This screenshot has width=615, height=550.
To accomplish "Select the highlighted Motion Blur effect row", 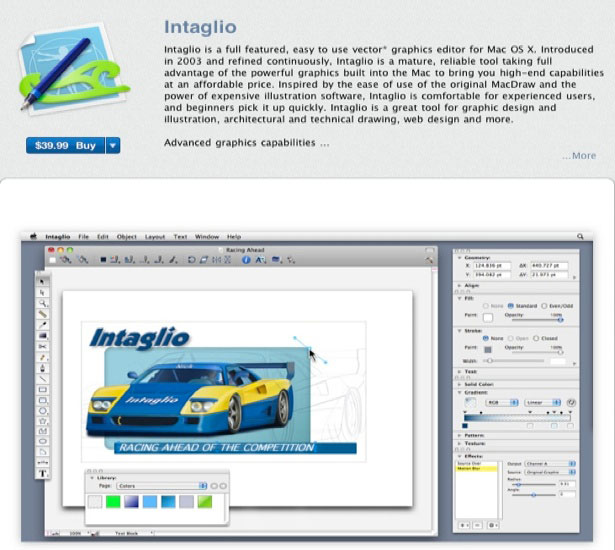I will coord(477,468).
